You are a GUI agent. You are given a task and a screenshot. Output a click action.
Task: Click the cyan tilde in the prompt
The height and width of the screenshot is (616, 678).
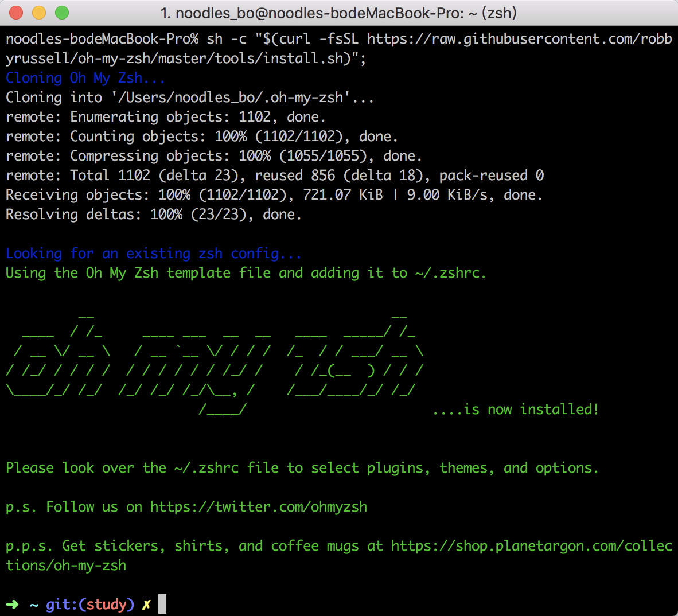pos(34,605)
